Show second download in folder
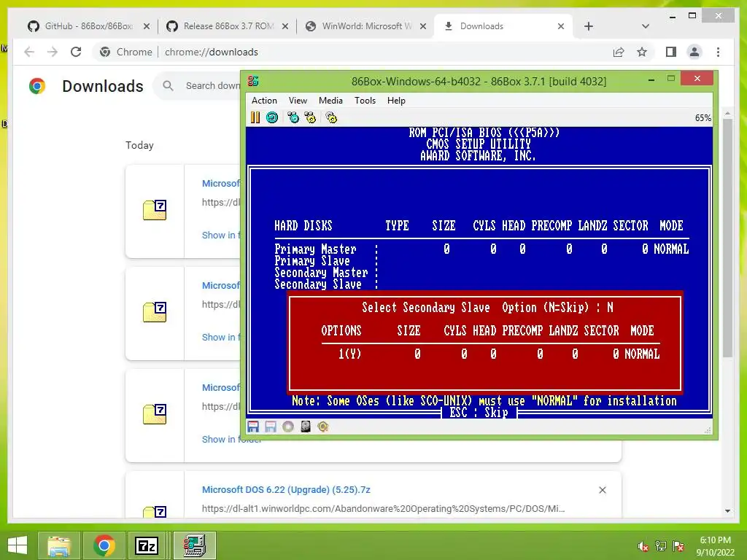 pos(221,337)
